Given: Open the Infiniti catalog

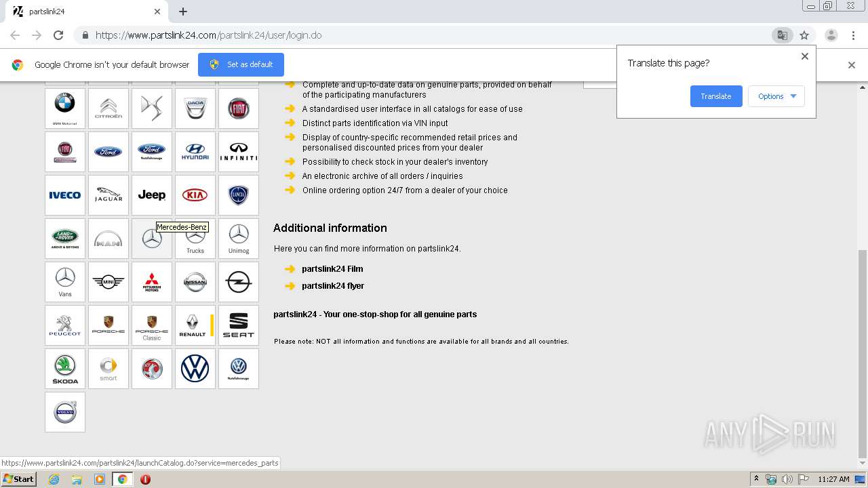Looking at the screenshot, I should point(239,152).
